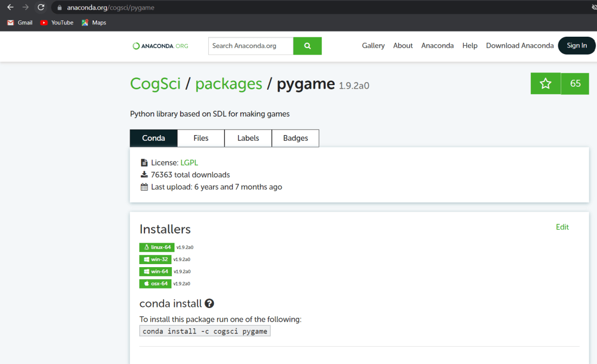Click the calendar icon by Last upload
This screenshot has width=597, height=364.
[144, 187]
